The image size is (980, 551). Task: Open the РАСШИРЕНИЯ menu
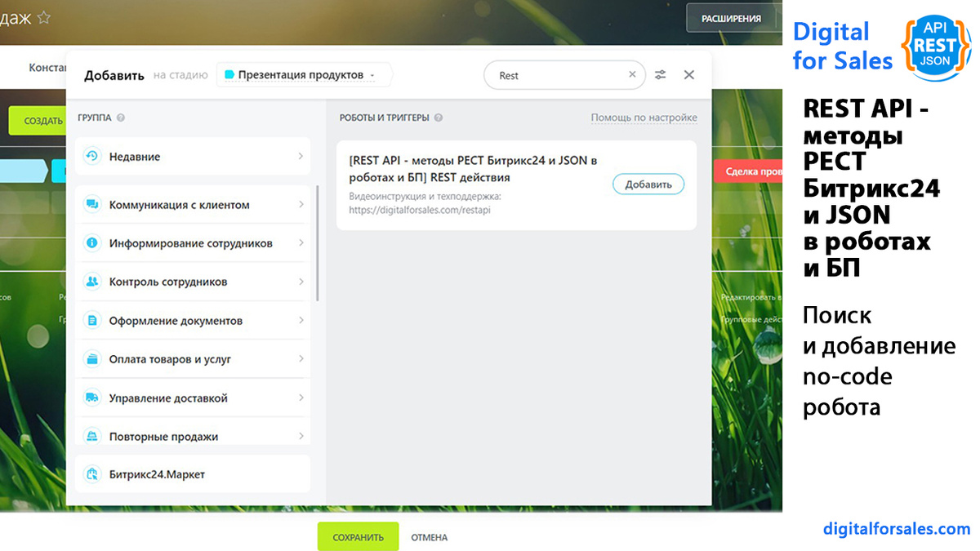pyautogui.click(x=731, y=18)
